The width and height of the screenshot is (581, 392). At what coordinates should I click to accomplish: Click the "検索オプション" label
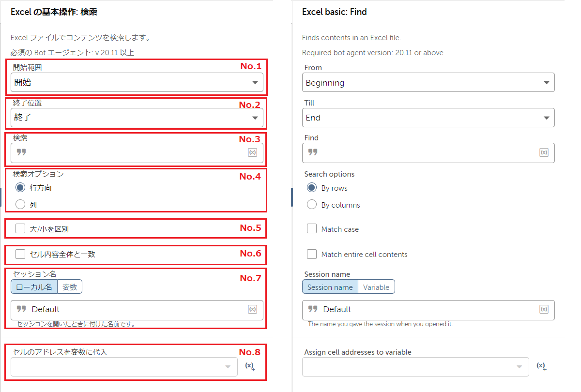click(38, 174)
